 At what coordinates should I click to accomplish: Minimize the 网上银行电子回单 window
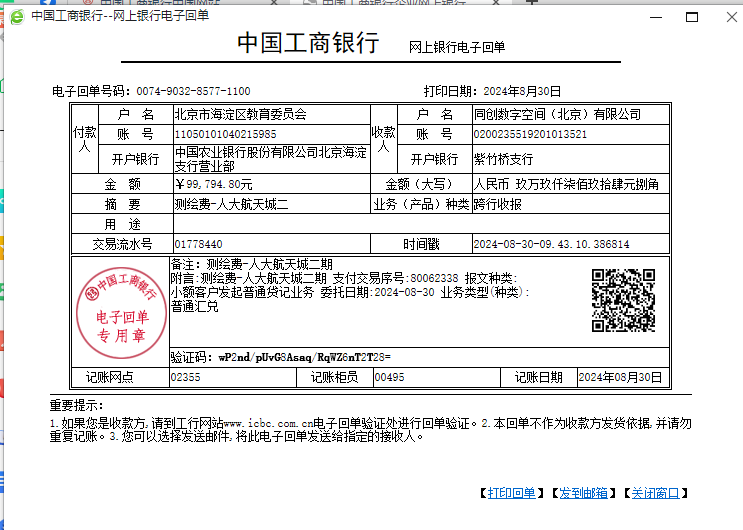656,18
